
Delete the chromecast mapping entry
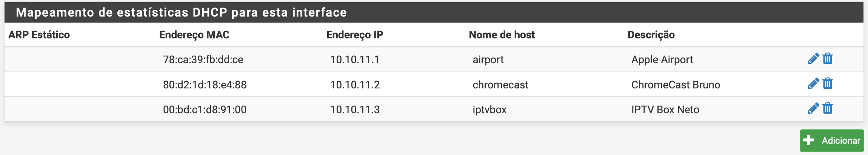point(828,84)
